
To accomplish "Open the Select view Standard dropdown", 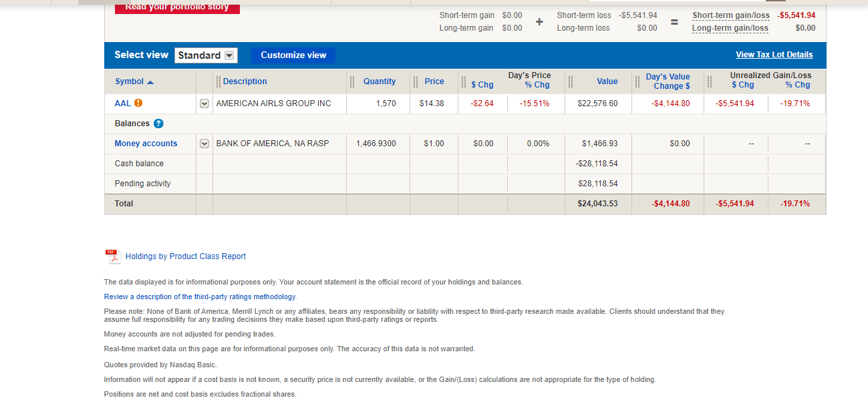I will click(x=206, y=55).
